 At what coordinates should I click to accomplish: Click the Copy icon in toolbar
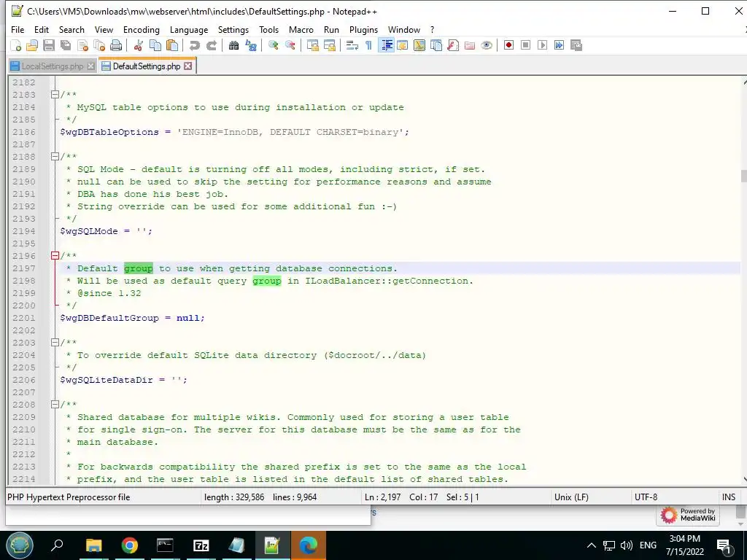click(x=155, y=45)
